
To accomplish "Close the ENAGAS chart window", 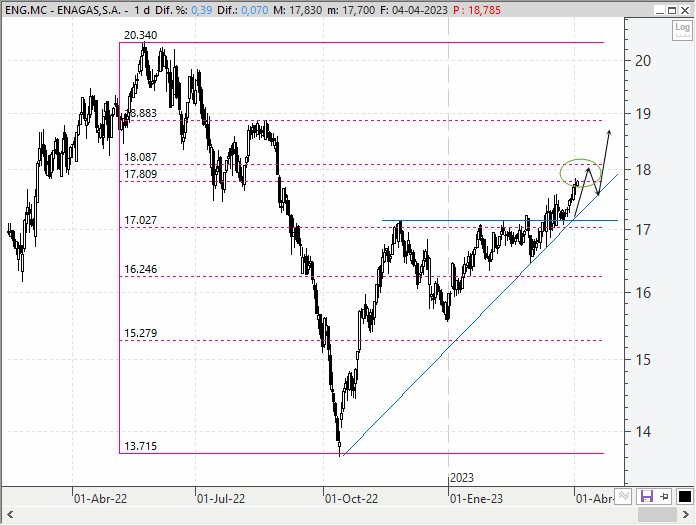I will 684,10.
